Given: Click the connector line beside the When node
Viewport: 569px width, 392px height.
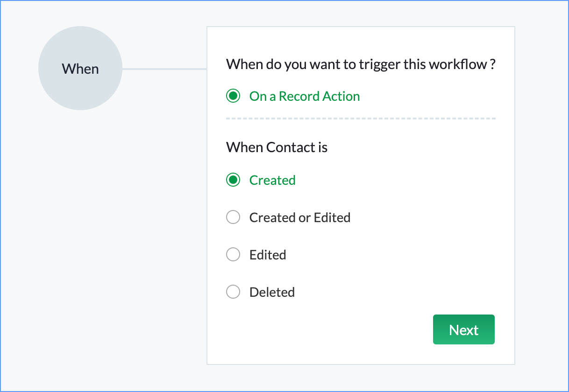Looking at the screenshot, I should pos(164,69).
